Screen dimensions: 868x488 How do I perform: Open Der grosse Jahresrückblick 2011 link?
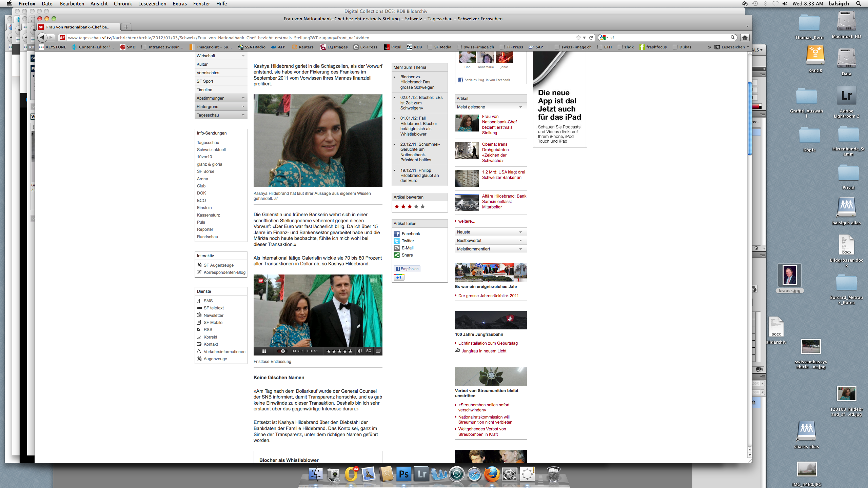tap(488, 296)
